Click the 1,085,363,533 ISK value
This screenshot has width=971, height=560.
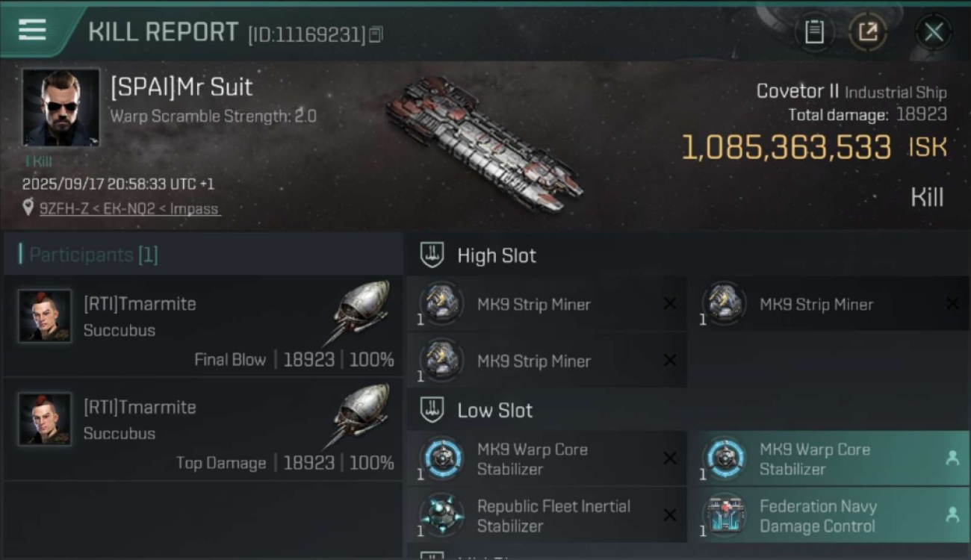tap(786, 148)
